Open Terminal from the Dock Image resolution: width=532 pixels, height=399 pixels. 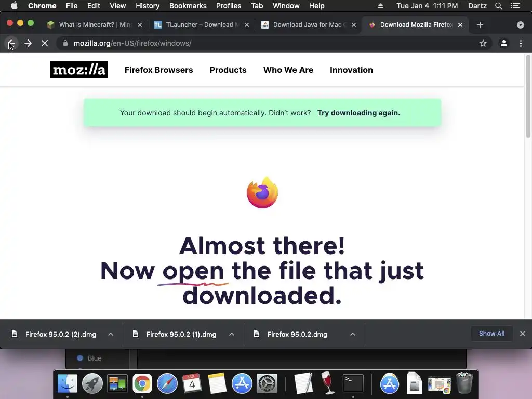[x=353, y=383]
